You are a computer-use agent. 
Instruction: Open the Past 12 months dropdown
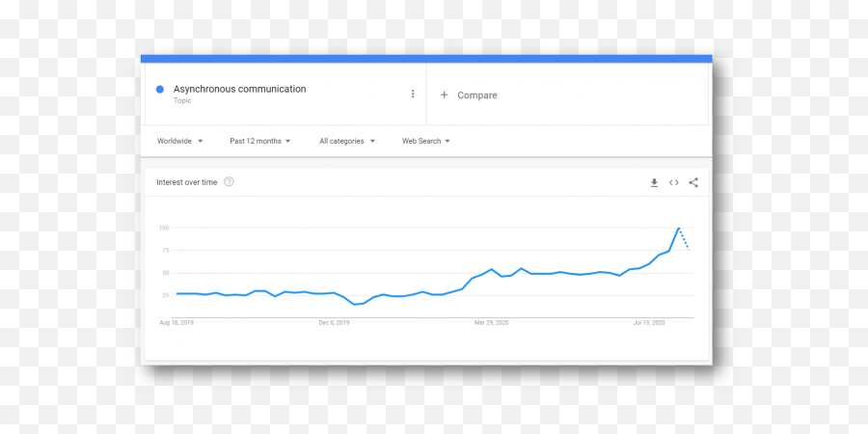click(260, 141)
